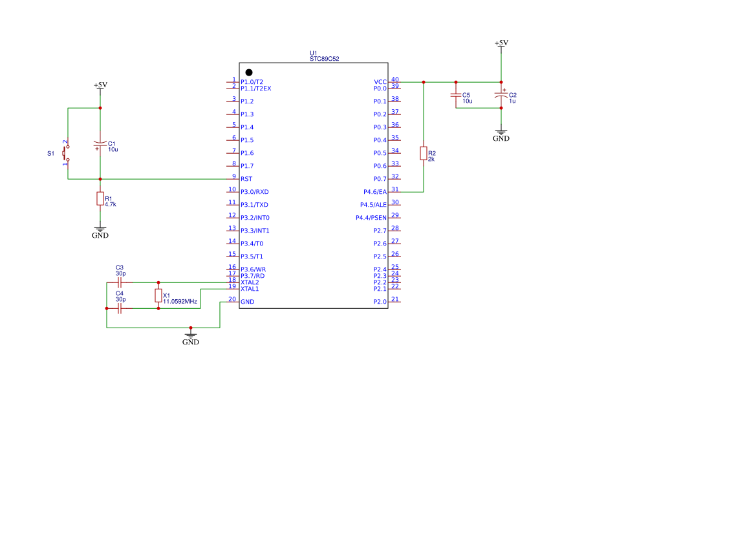Click the X1 11.0592MHz crystal symbol
The height and width of the screenshot is (535, 756).
tap(158, 295)
